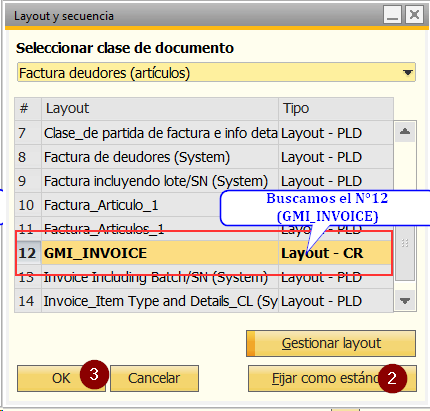Open the document class dropdown arrow
Screen dimensions: 430x411
tap(407, 73)
